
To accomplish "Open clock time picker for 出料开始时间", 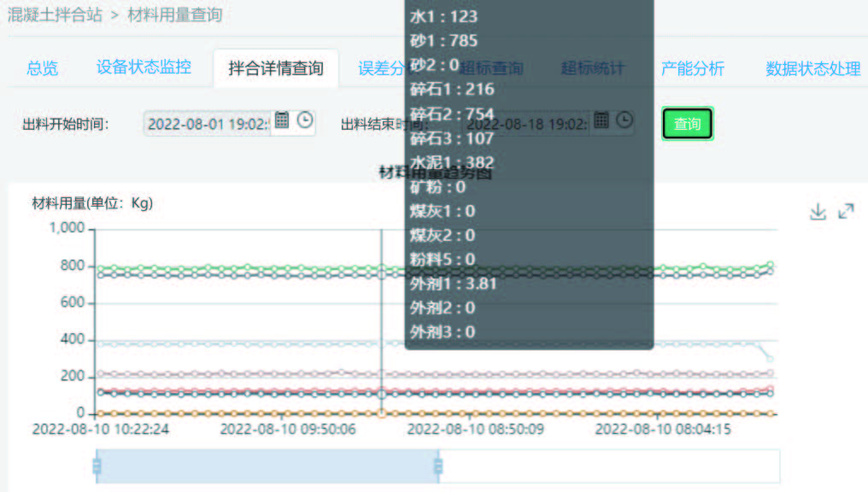I will tap(305, 120).
